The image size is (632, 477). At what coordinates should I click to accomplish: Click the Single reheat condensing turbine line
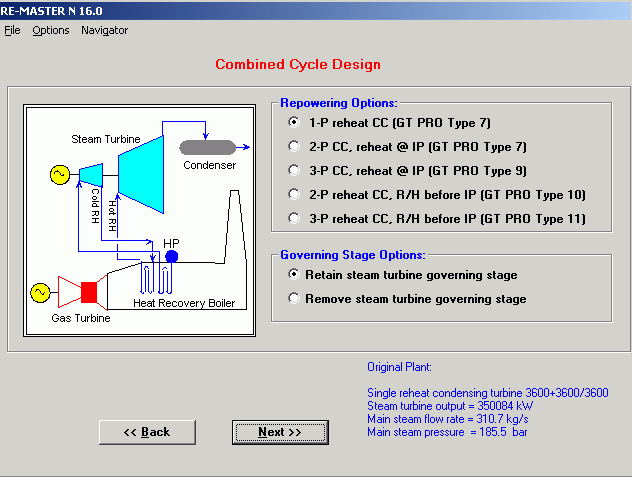click(488, 393)
